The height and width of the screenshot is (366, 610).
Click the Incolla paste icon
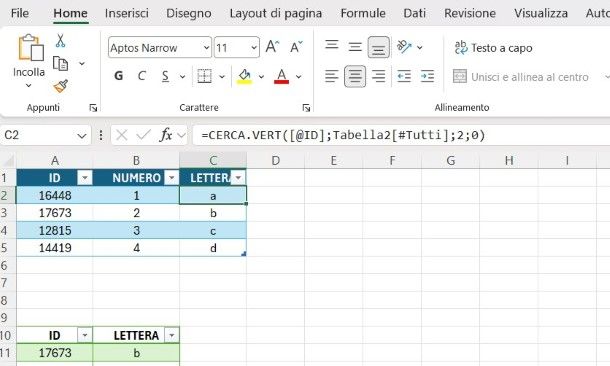[30, 47]
